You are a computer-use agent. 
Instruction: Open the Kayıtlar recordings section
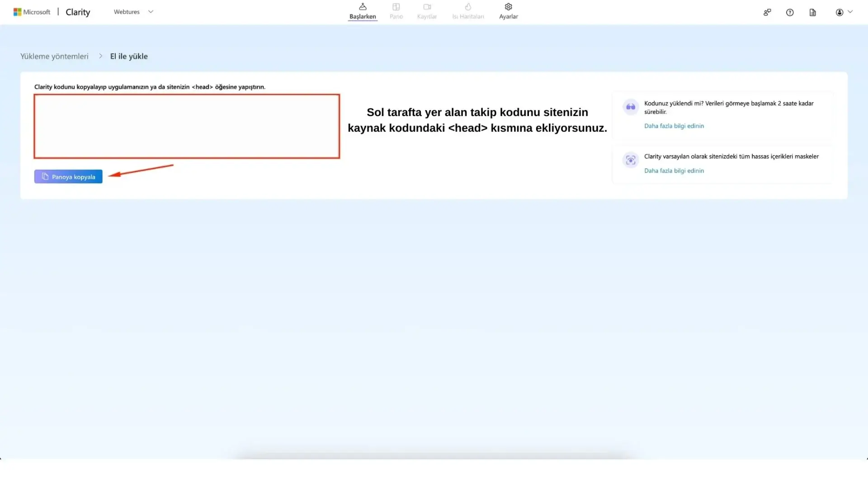click(427, 11)
